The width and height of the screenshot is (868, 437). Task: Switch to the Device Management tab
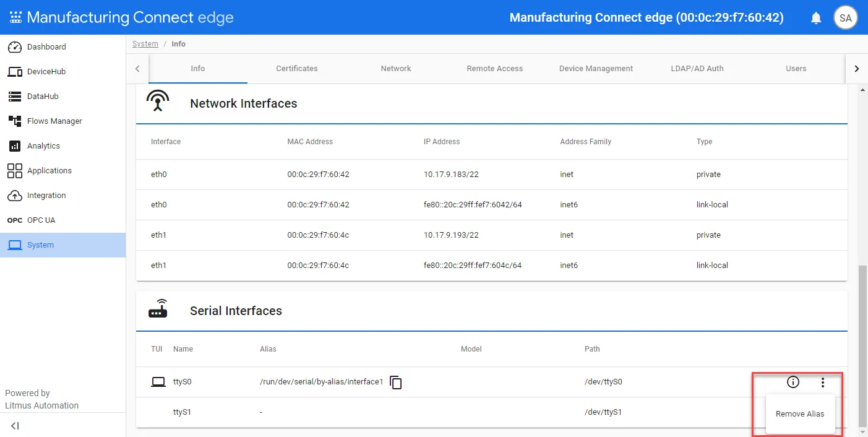click(x=596, y=69)
